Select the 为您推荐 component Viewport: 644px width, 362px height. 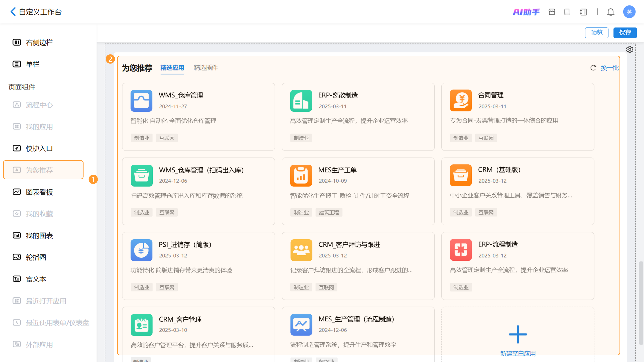point(43,170)
